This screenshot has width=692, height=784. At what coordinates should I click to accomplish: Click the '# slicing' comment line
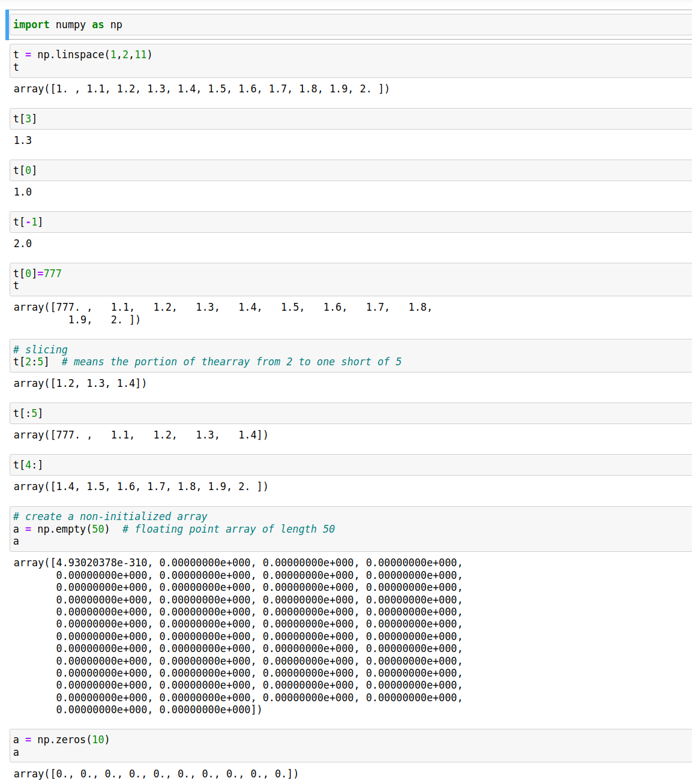[40, 350]
